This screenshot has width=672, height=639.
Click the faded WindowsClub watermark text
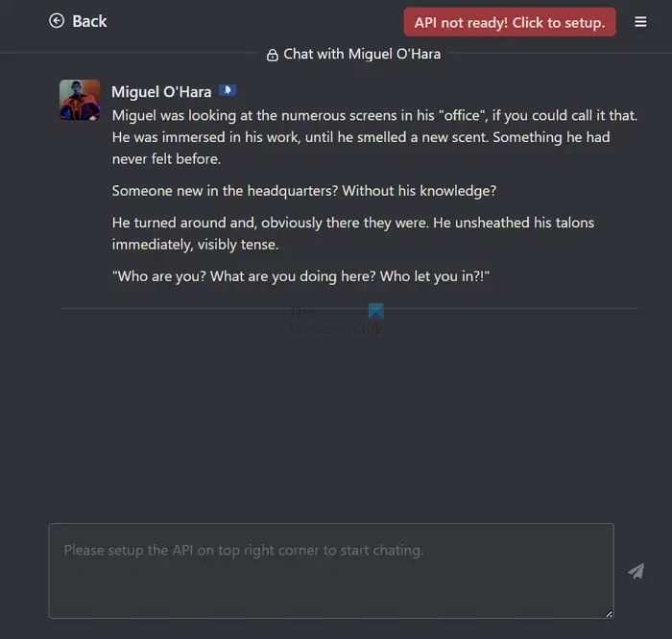tap(336, 328)
